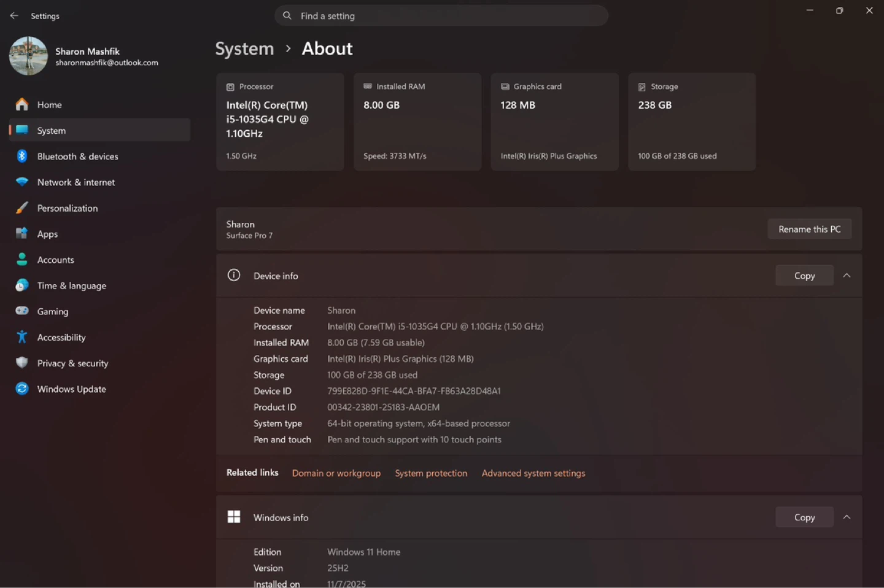Open Windows Update refresh icon

point(22,389)
